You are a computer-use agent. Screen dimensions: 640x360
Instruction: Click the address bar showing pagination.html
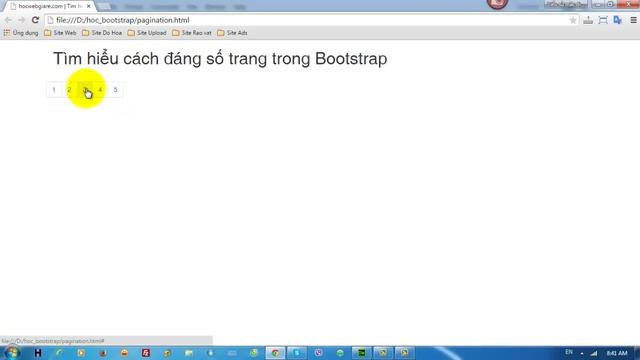(x=310, y=20)
